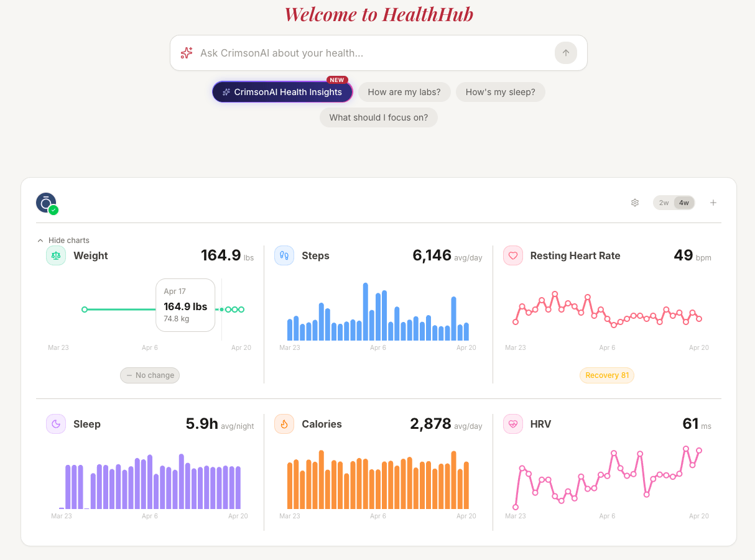Click the 5.9h avg/night sleep value
This screenshot has height=560, width=755.
220,424
